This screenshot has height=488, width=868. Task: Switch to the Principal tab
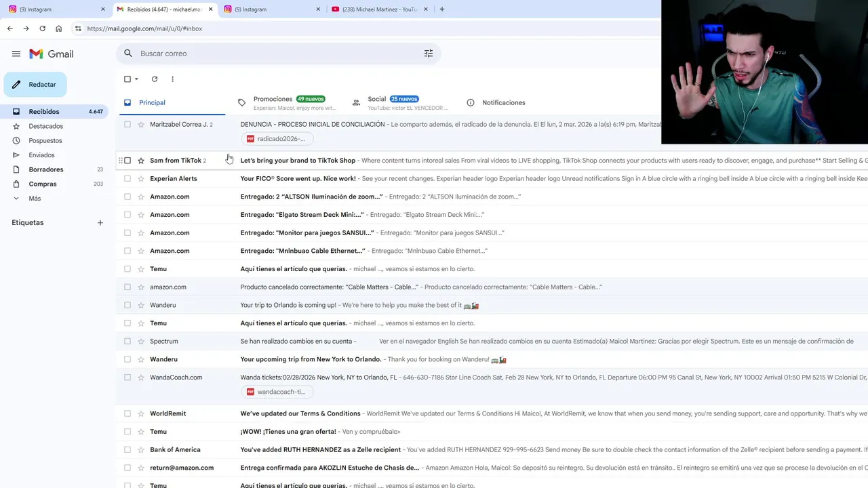pos(171,103)
